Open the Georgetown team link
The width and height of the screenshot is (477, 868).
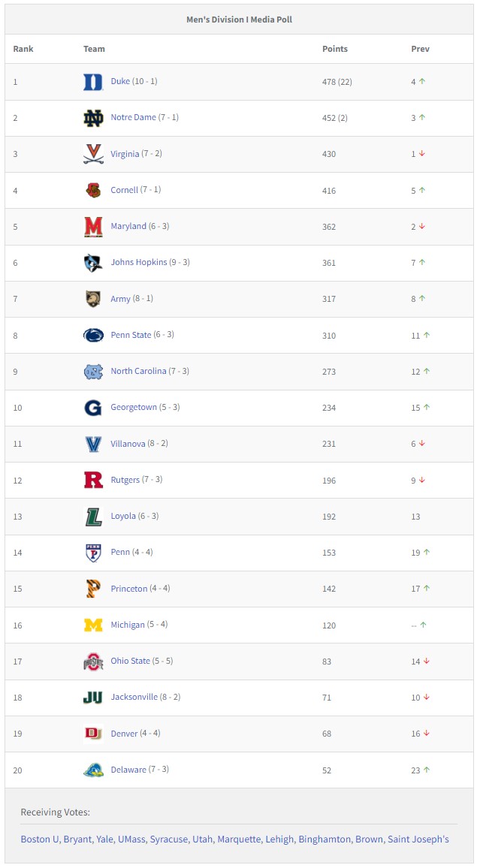coord(134,408)
